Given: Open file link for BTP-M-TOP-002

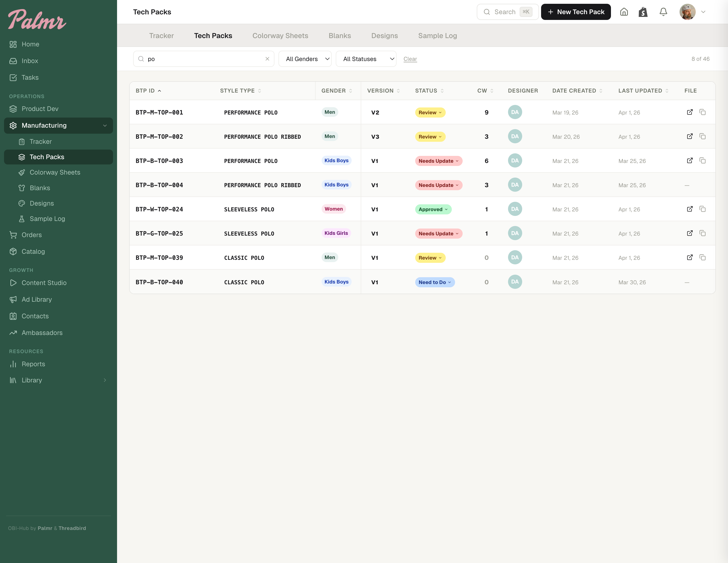Looking at the screenshot, I should pos(690,136).
